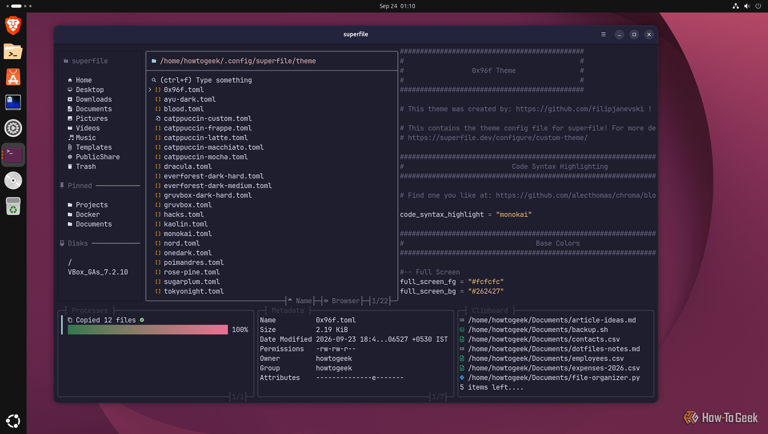Select everforest-dark-medium.toml file
The height and width of the screenshot is (434, 768).
217,186
